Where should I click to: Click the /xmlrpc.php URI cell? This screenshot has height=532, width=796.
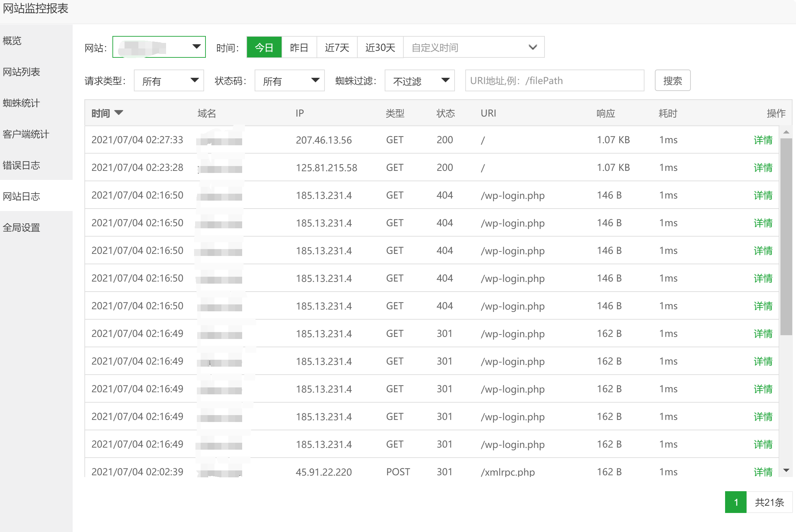[x=508, y=472]
